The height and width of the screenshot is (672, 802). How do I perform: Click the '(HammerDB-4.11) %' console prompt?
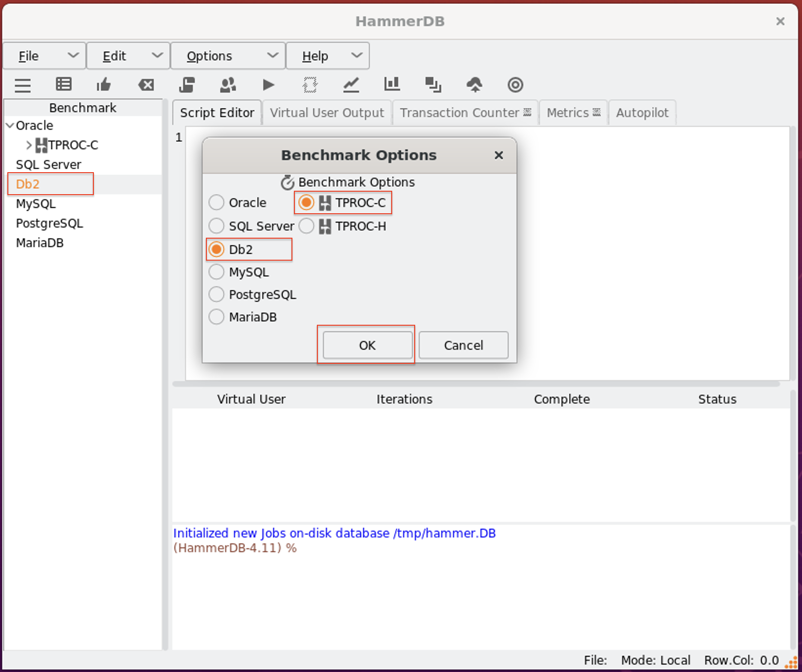(x=235, y=548)
